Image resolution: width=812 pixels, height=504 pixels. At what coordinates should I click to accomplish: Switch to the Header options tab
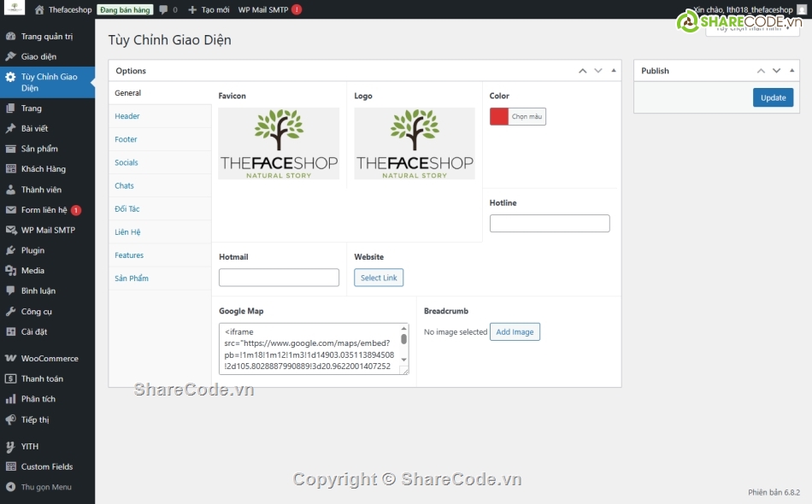pyautogui.click(x=160, y=116)
